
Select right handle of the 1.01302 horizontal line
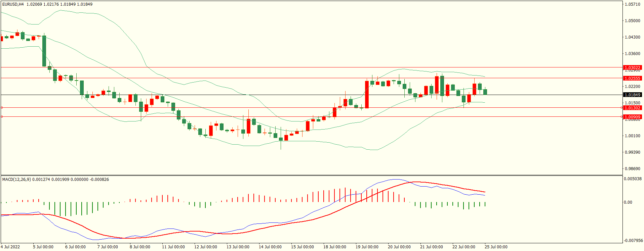click(x=621, y=108)
